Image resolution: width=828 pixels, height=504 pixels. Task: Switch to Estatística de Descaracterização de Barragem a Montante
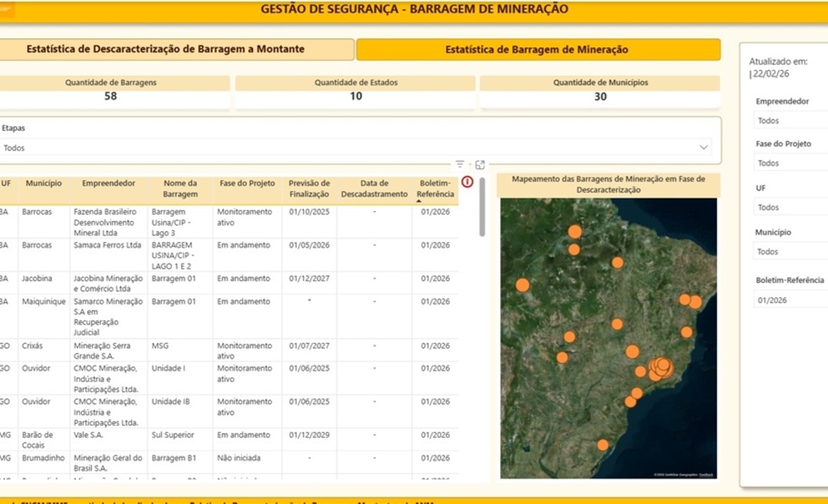tap(177, 49)
